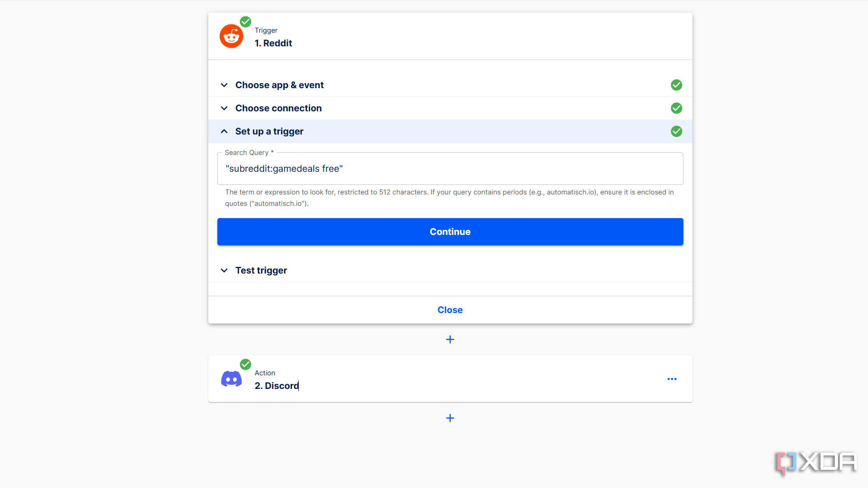Screen dimensions: 868x488
Task: Click green check badge above Reddit logo
Action: (246, 22)
